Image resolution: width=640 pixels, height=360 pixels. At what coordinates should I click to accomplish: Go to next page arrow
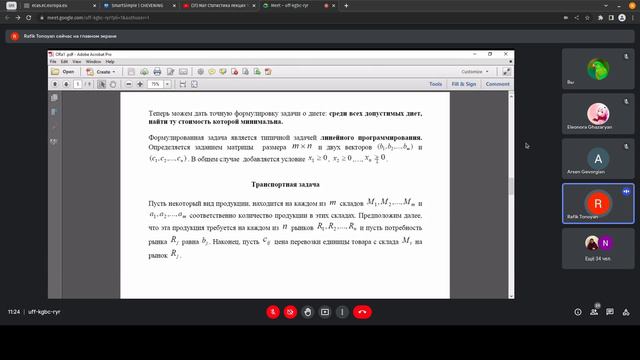pyautogui.click(x=66, y=84)
